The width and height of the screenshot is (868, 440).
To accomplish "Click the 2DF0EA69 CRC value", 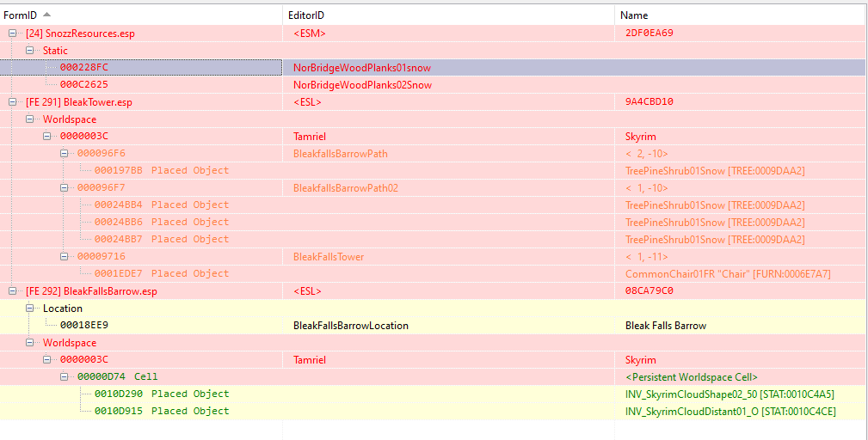I will pyautogui.click(x=649, y=33).
